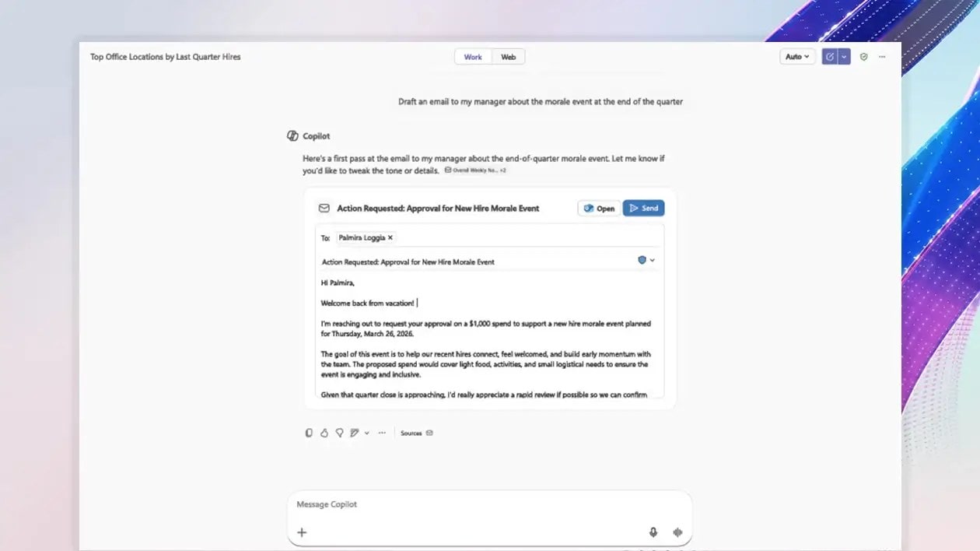Screen dimensions: 980x551
Task: Open the privacy shield indicator
Action: pos(863,56)
